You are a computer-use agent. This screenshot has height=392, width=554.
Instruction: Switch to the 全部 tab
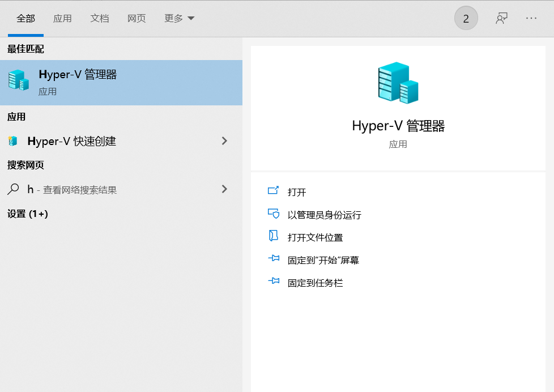[26, 18]
